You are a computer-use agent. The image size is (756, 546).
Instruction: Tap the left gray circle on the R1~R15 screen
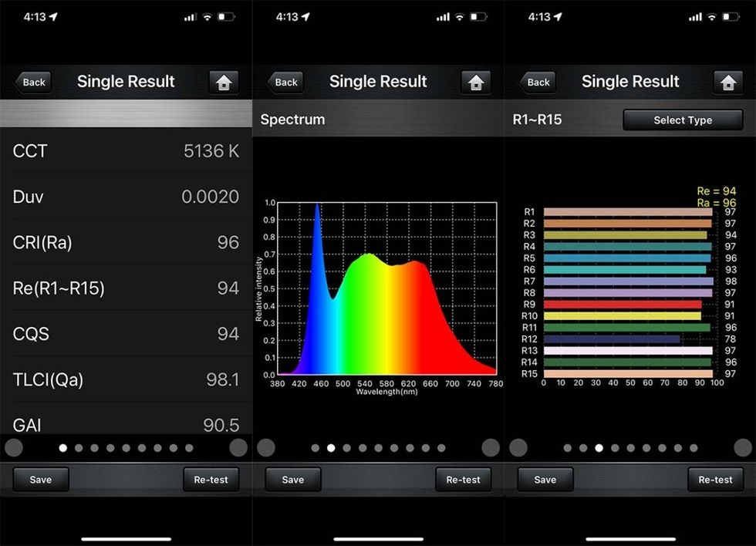[518, 448]
